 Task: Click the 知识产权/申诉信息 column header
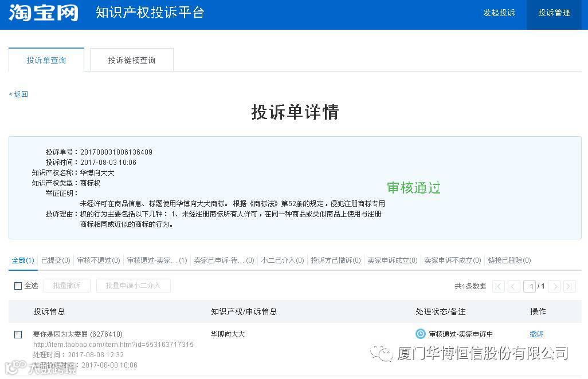click(244, 311)
